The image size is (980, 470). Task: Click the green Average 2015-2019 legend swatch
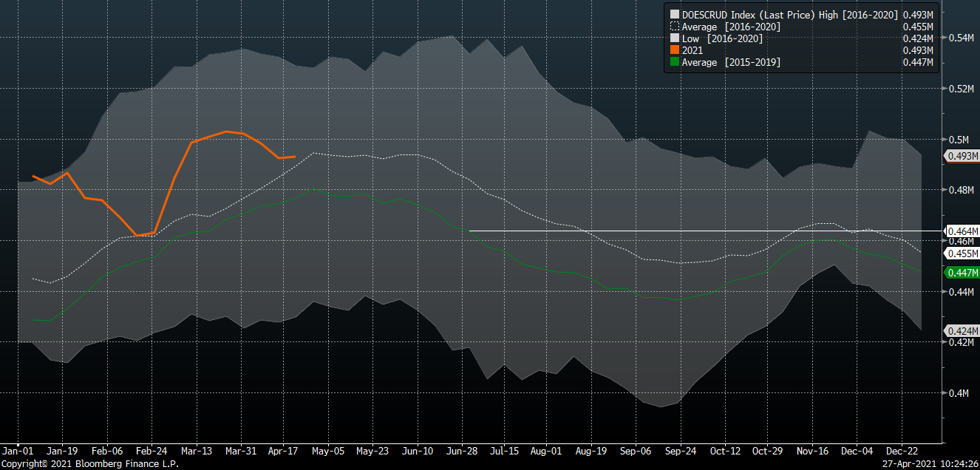pos(675,63)
